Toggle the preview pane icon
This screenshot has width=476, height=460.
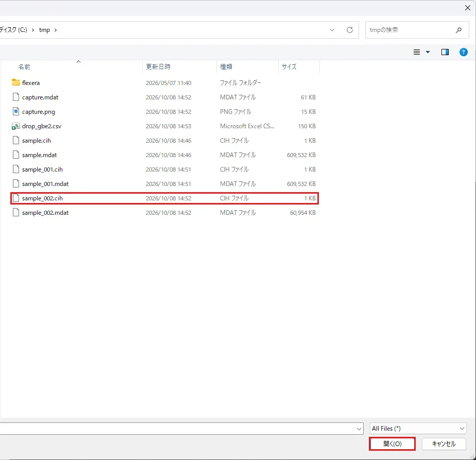pyautogui.click(x=445, y=52)
